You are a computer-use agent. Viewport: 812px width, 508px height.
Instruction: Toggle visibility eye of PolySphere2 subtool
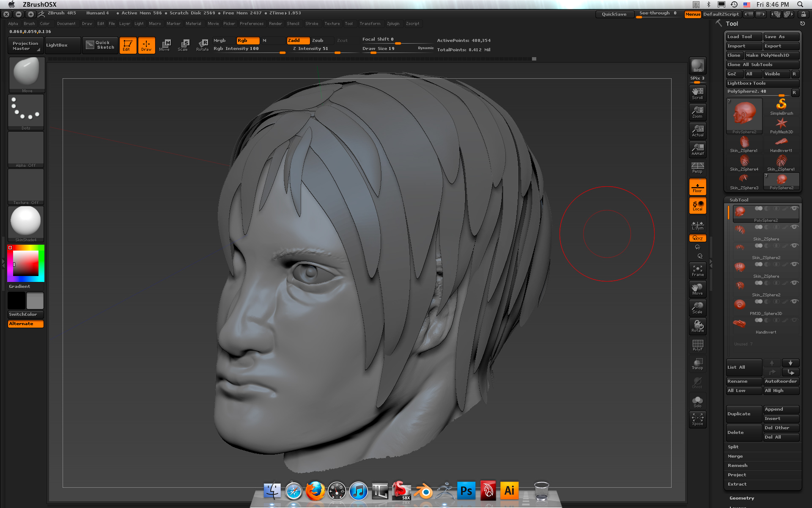click(x=794, y=208)
